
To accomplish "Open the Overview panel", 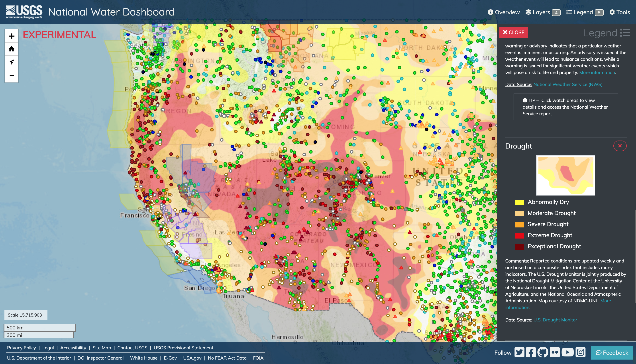I will (x=504, y=12).
